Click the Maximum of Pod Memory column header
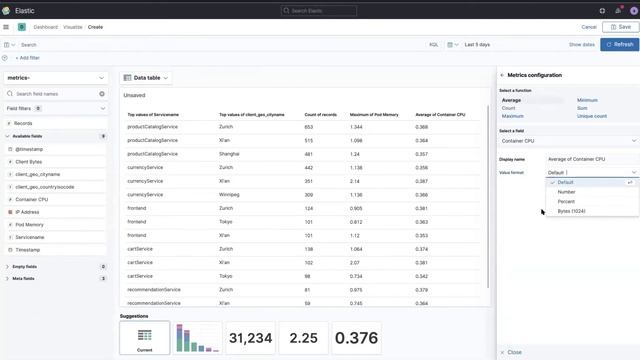 tap(374, 115)
